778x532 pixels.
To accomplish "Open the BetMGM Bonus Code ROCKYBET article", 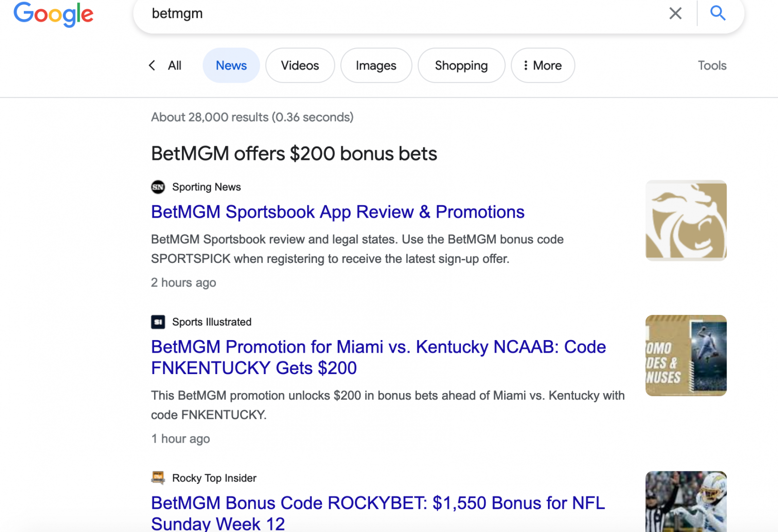I will [378, 513].
